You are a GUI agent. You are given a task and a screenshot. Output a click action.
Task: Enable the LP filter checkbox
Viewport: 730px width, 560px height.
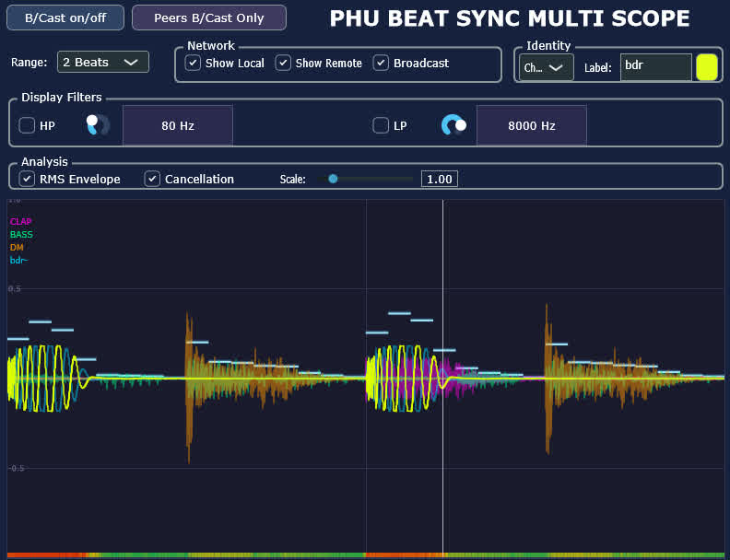click(x=381, y=125)
